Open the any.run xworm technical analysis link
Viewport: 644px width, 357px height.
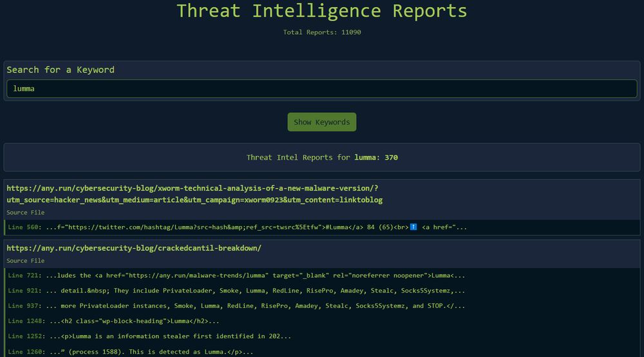pos(194,194)
